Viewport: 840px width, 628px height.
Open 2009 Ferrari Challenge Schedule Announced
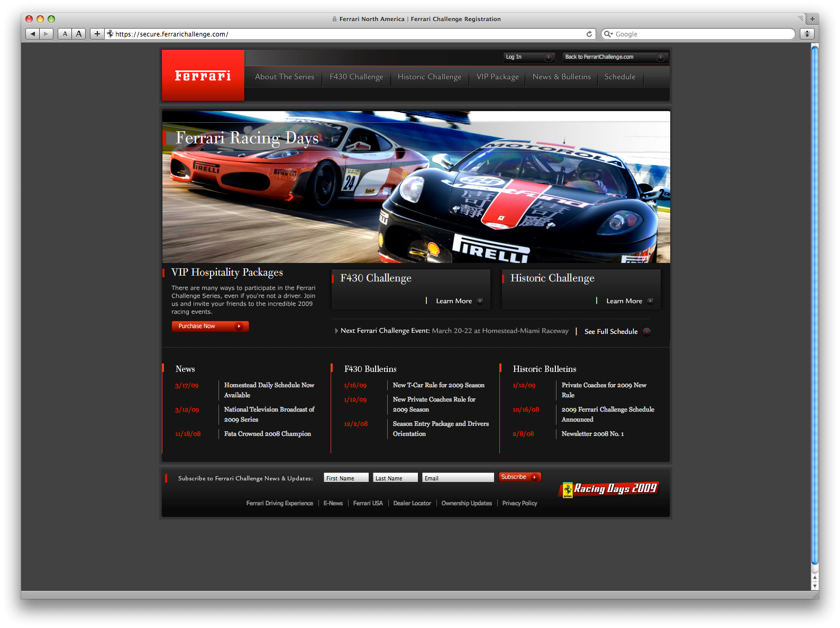click(608, 415)
